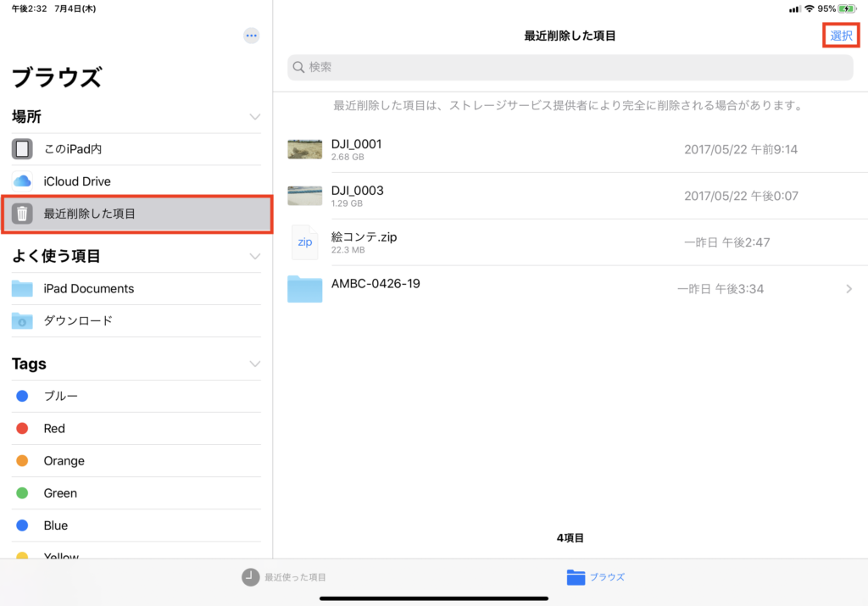Tap the ブラウズ tab folder icon
This screenshot has height=606, width=868.
tap(576, 576)
